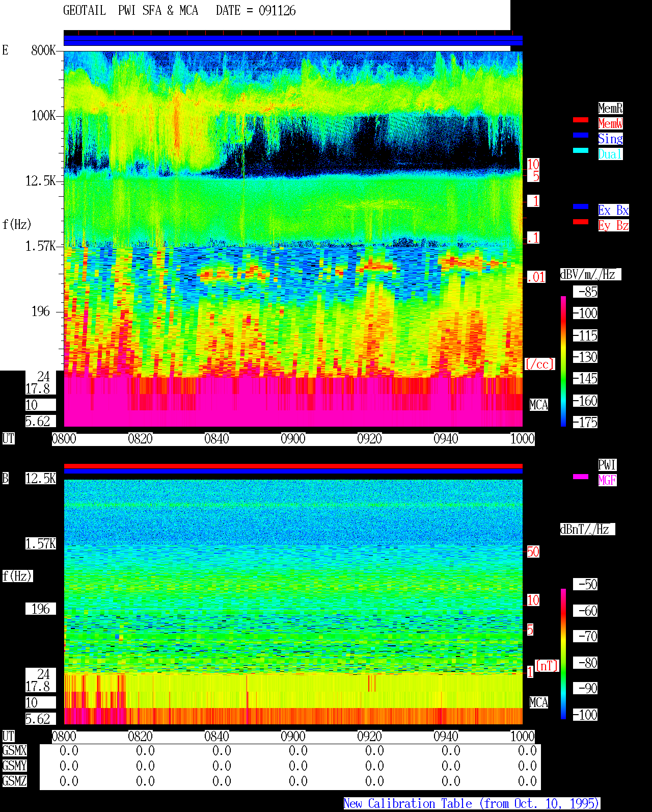Click the red MemW legend swatch
Screen dimensions: 652x812
coord(581,120)
